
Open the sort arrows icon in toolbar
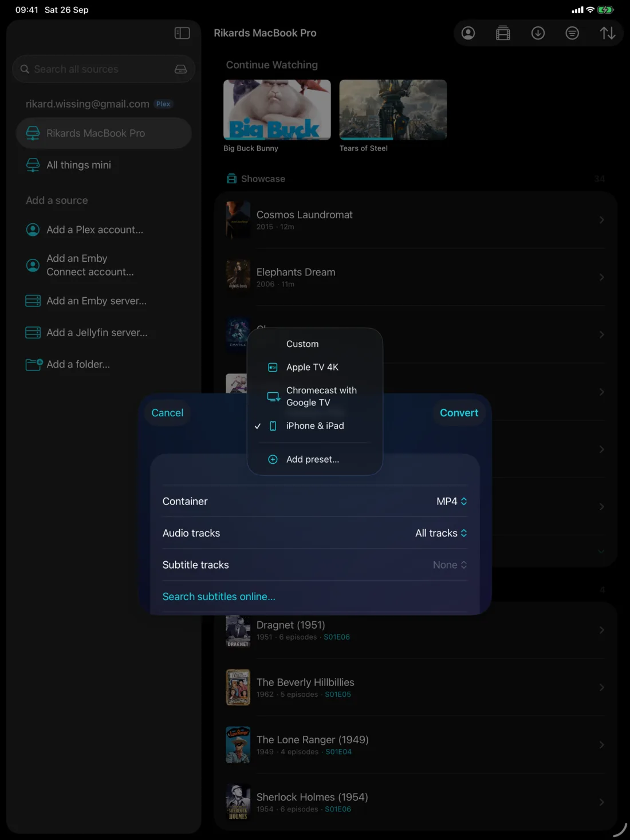[608, 33]
